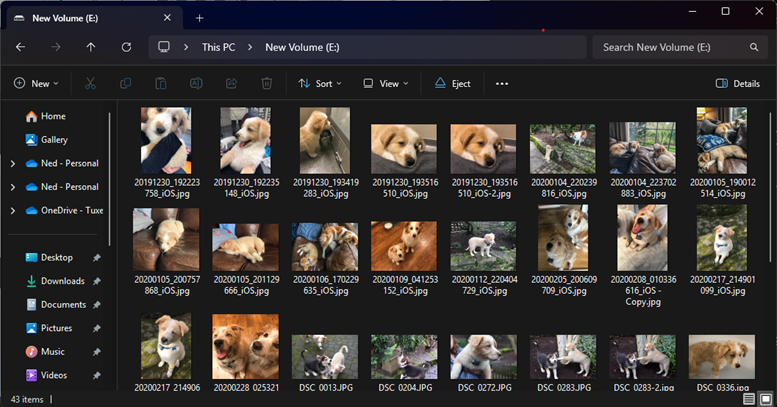Click the Rename icon in toolbar
Image resolution: width=777 pixels, height=407 pixels.
196,84
